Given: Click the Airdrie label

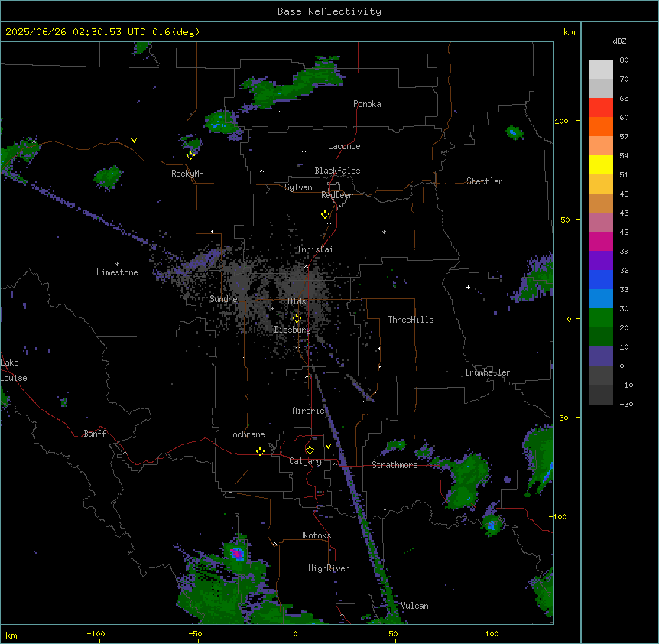Looking at the screenshot, I should click(x=309, y=411).
